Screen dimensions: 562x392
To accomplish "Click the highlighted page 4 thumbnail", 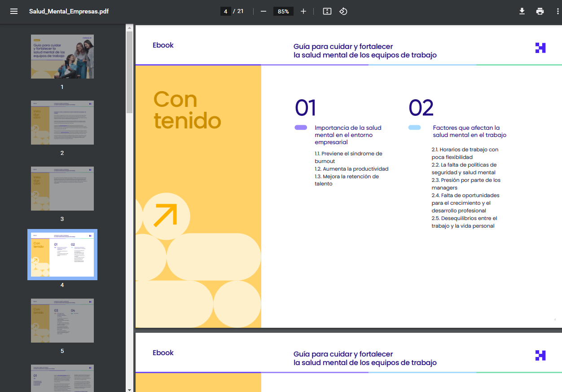I will click(62, 254).
